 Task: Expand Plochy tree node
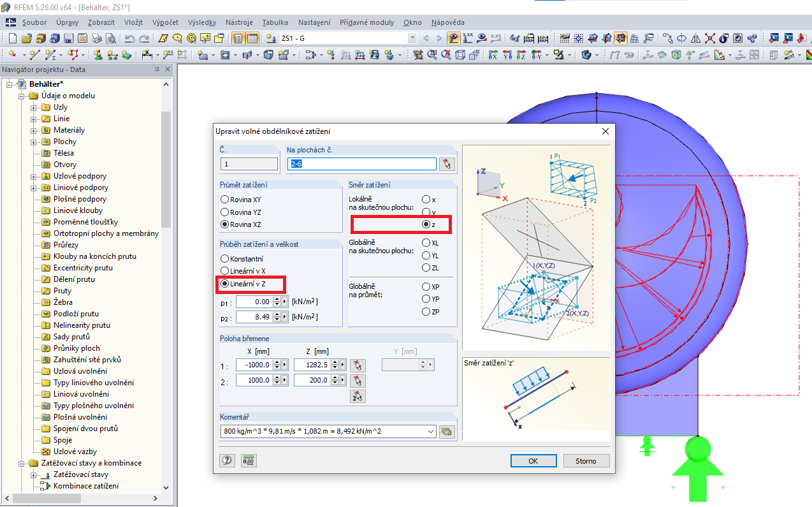pyautogui.click(x=34, y=142)
